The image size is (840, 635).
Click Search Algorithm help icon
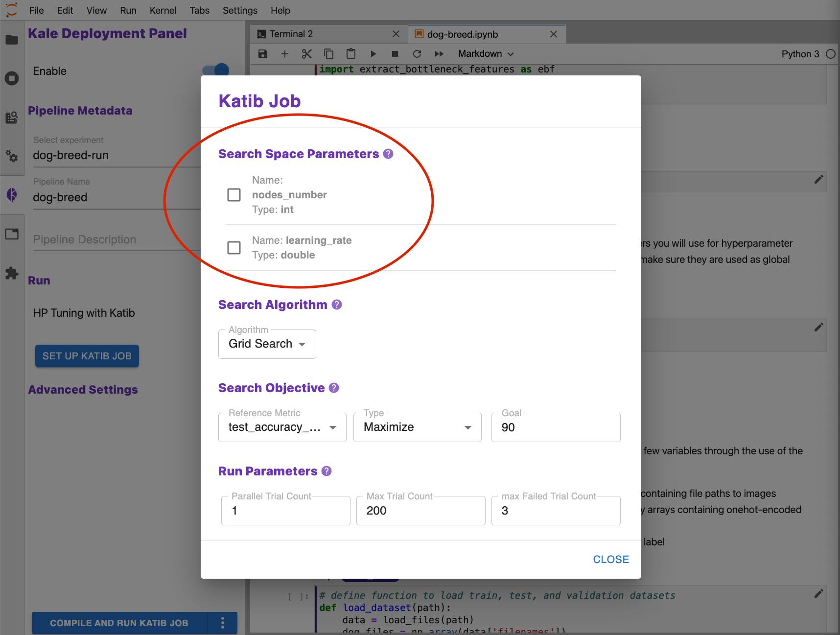(337, 305)
